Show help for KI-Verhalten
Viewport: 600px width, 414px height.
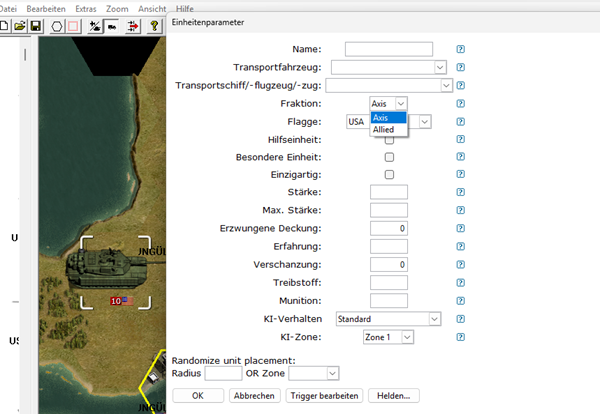coord(460,319)
